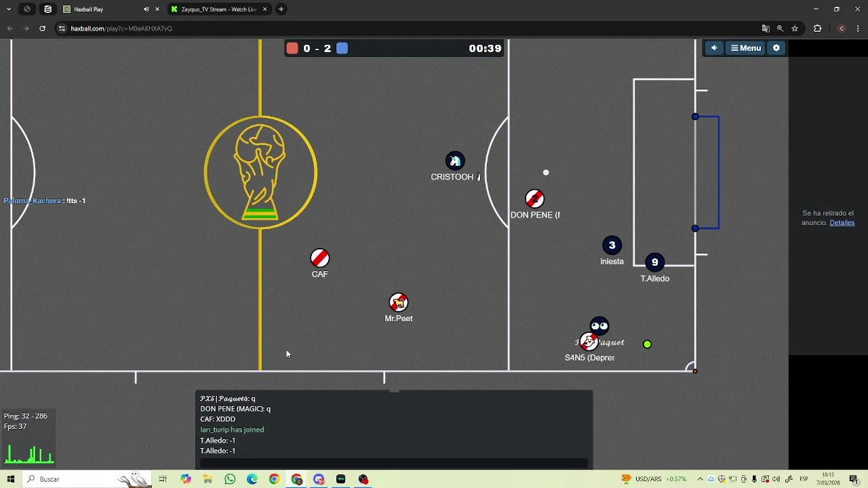Screen dimensions: 868x488
Task: Open the Haxball Menu button
Action: click(746, 48)
